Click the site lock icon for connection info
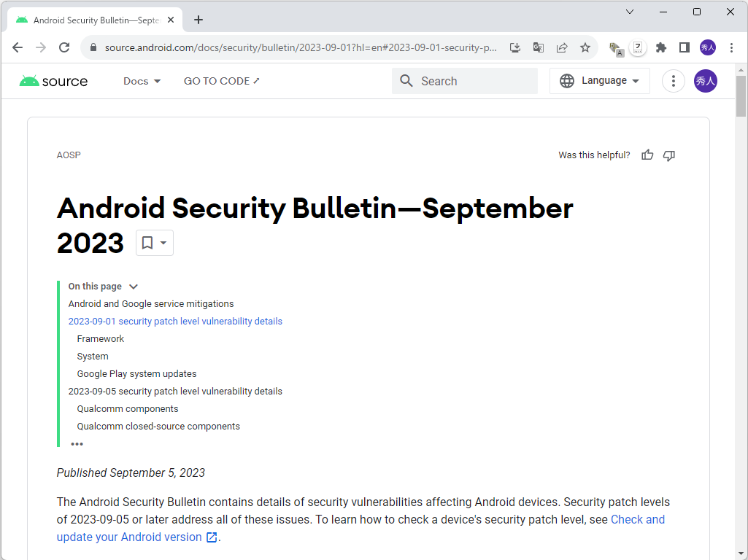The width and height of the screenshot is (748, 560). pos(92,47)
